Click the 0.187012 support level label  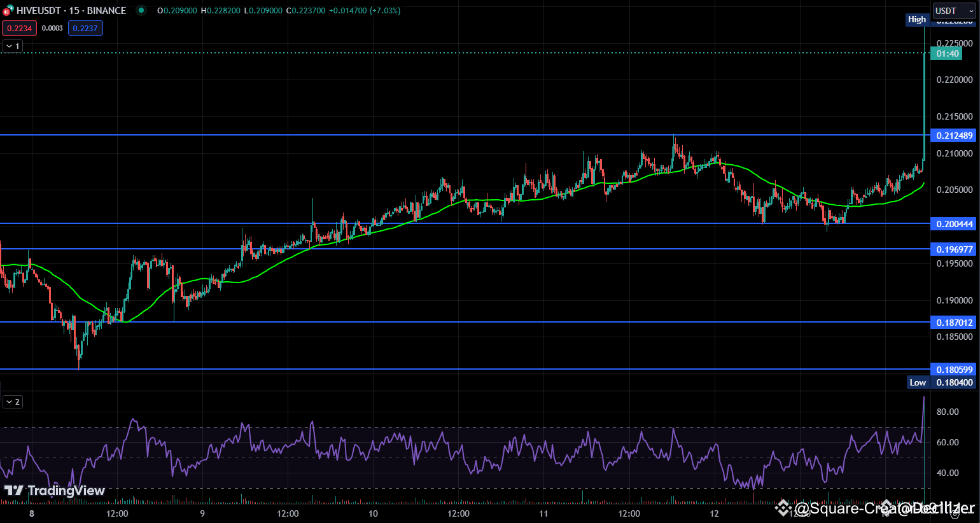tap(954, 323)
